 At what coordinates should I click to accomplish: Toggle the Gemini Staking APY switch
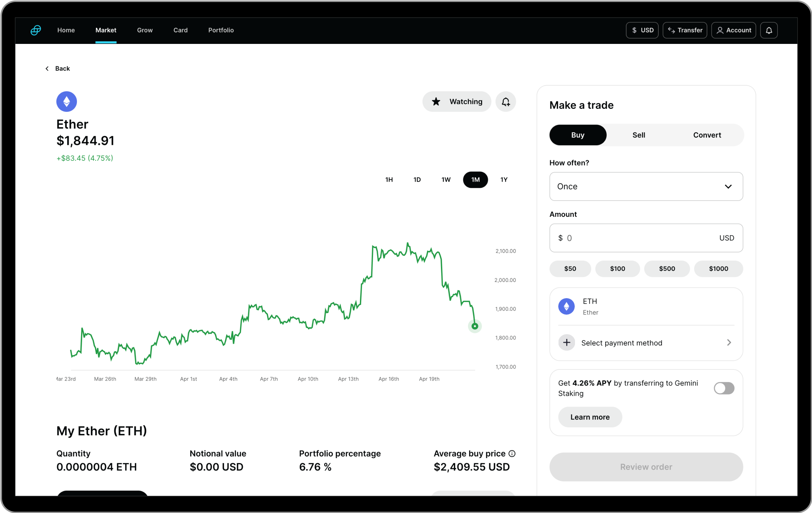[724, 388]
